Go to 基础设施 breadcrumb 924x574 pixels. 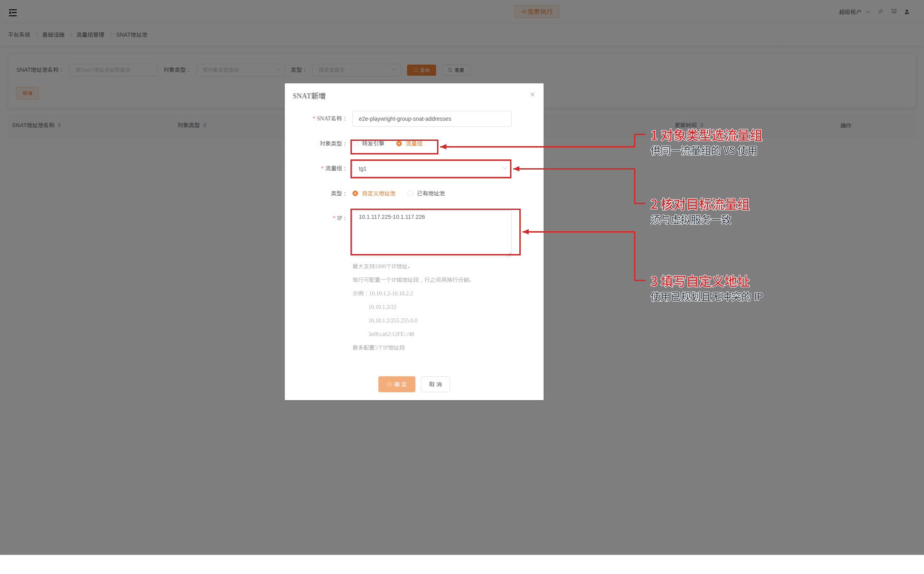click(x=53, y=35)
